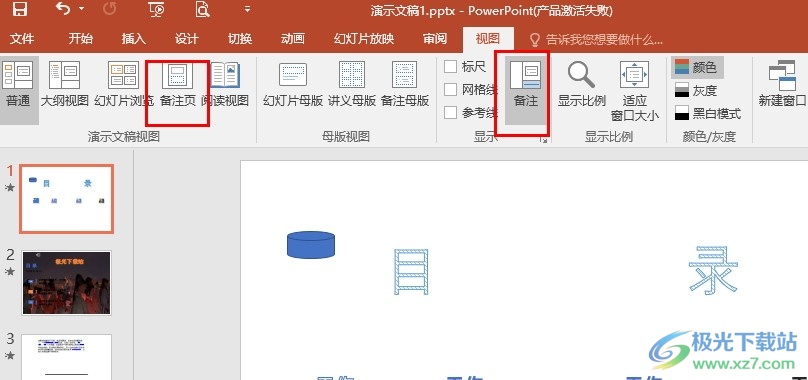Click the print preview icon

pos(203,9)
